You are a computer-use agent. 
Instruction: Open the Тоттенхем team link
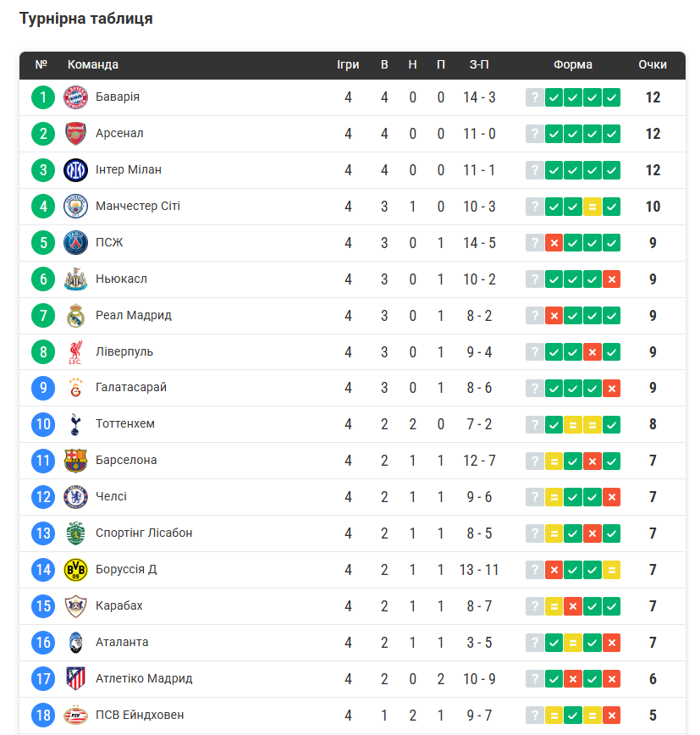(x=125, y=423)
